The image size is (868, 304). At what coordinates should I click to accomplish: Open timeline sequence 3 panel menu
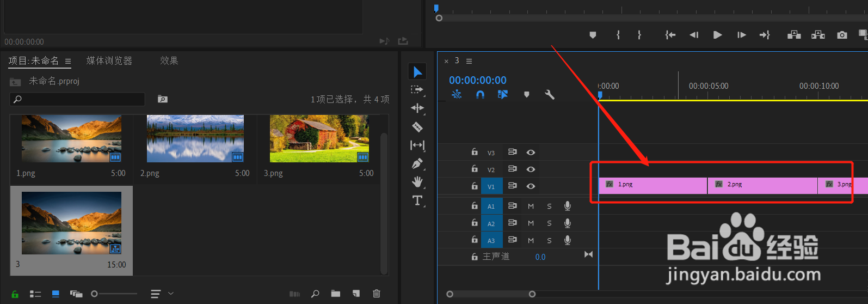(469, 61)
